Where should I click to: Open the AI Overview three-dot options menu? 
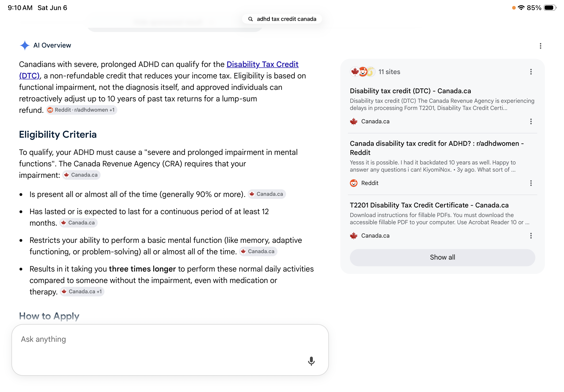click(x=540, y=46)
